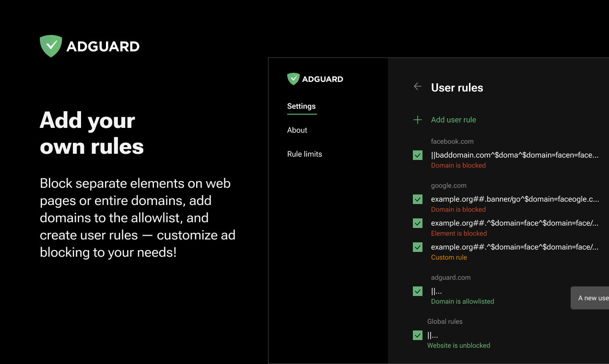609x364 pixels.
Task: Click the facebook.com group heading
Action: coord(452,141)
